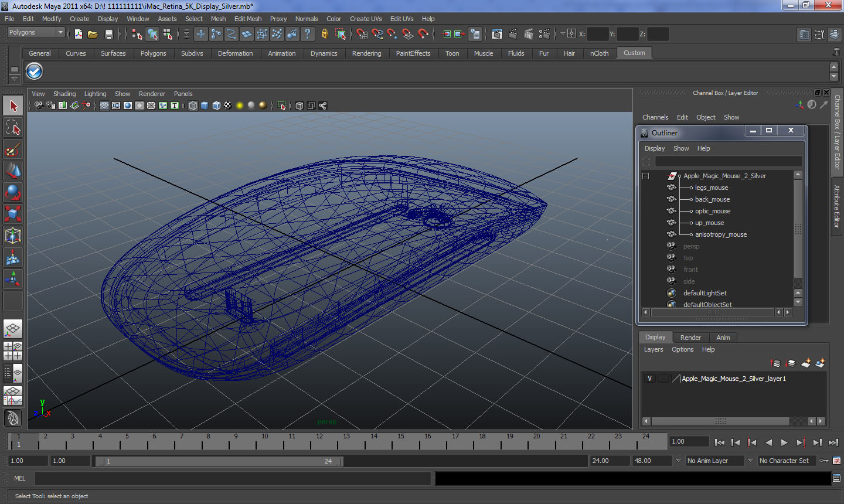Pick the Rotate tool

13,192
